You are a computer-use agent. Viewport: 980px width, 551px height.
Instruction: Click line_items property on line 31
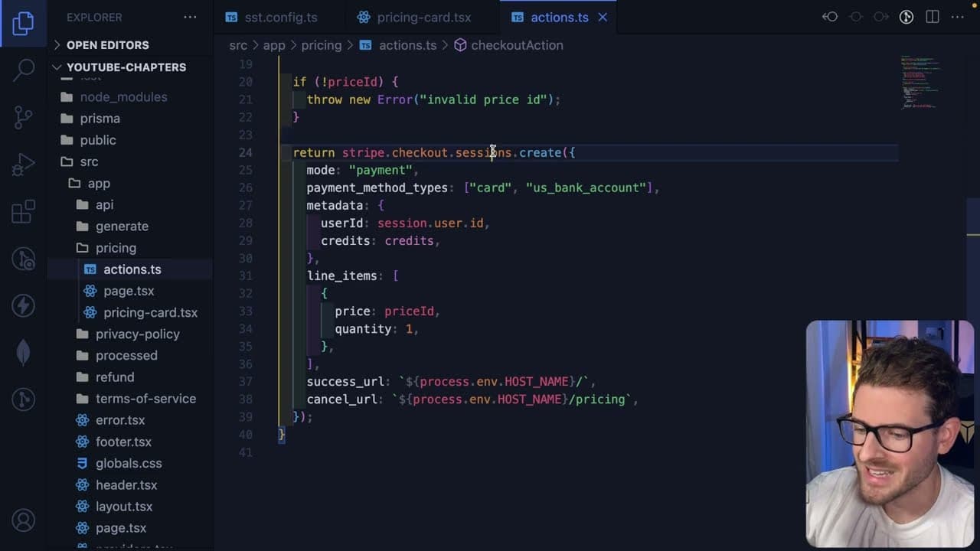click(342, 275)
